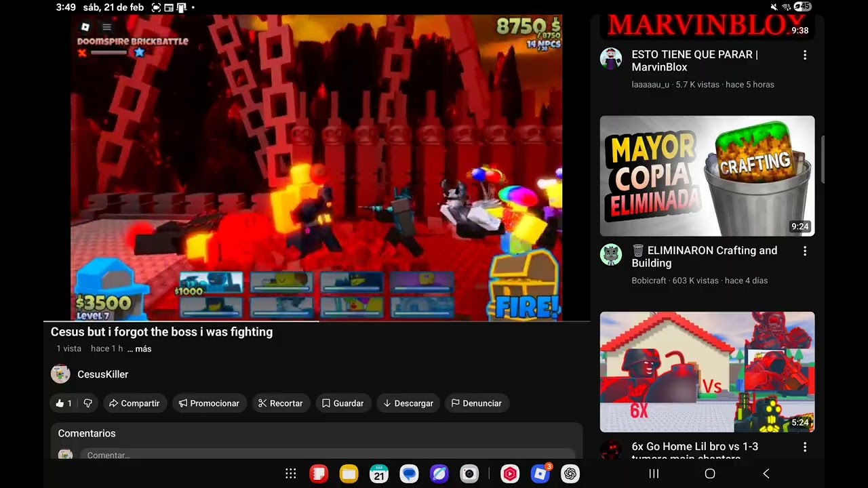Clip the video with Recortar

[x=281, y=403]
